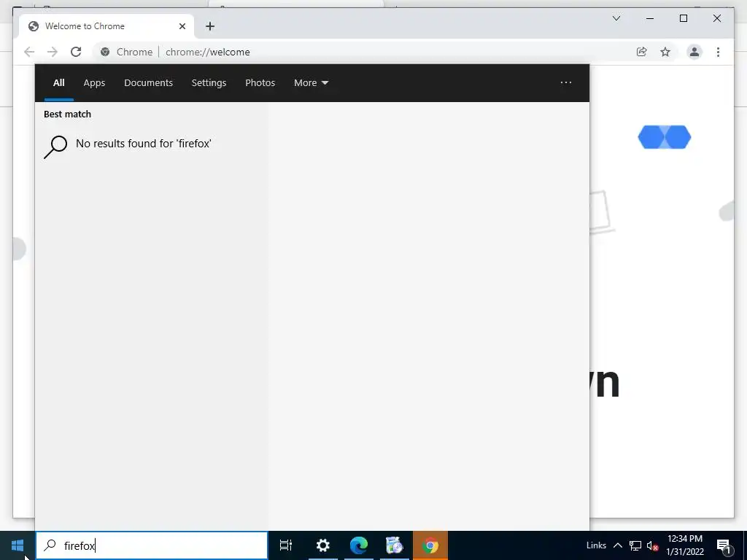
Task: Open the clock showing 12:34 PM
Action: pyautogui.click(x=685, y=545)
